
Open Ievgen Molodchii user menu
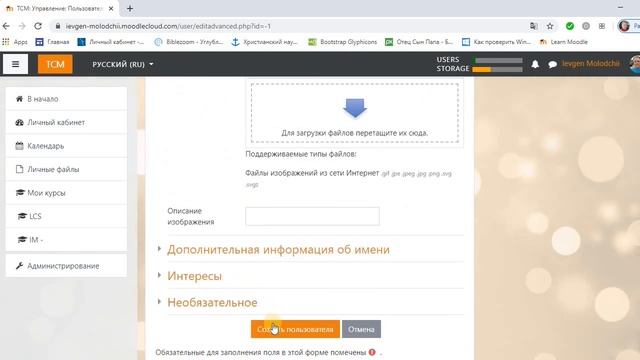pyautogui.click(x=591, y=64)
